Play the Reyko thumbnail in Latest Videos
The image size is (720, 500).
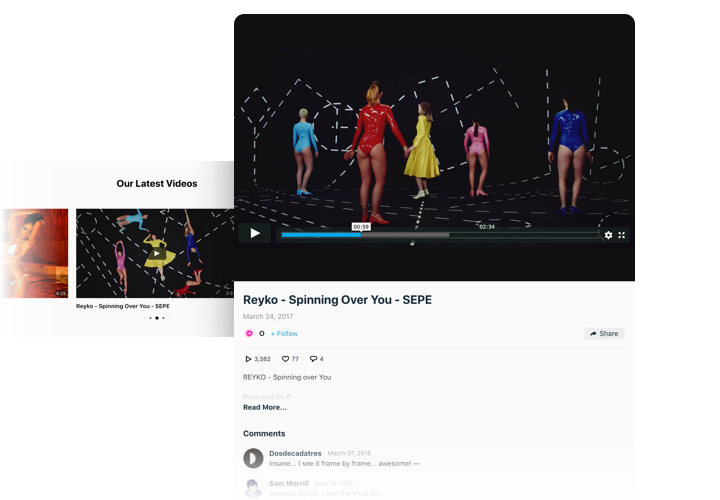[x=155, y=253]
